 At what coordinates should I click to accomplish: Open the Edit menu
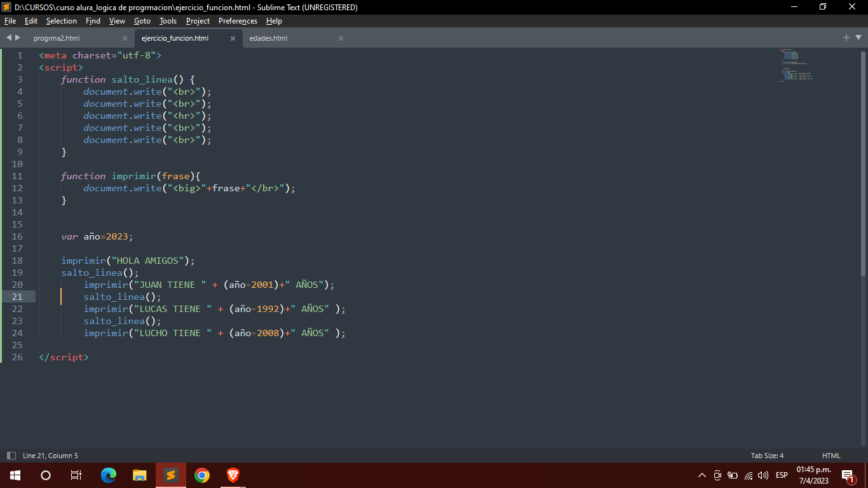(31, 21)
